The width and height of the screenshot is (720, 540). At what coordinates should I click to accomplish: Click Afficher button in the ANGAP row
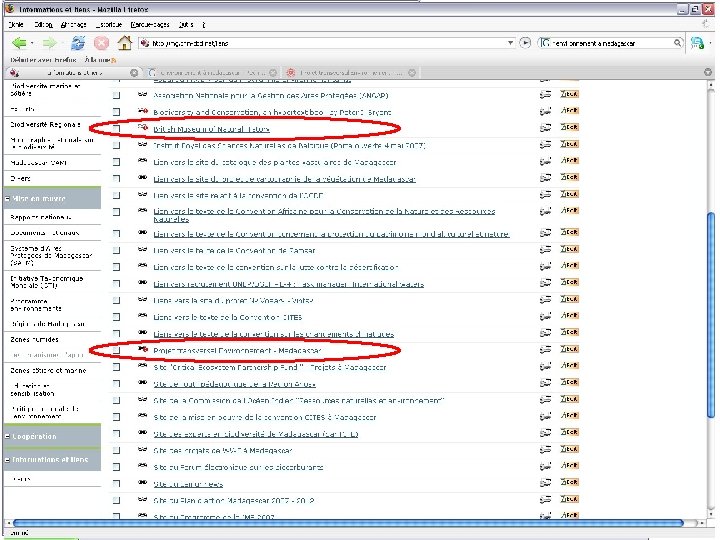569,94
